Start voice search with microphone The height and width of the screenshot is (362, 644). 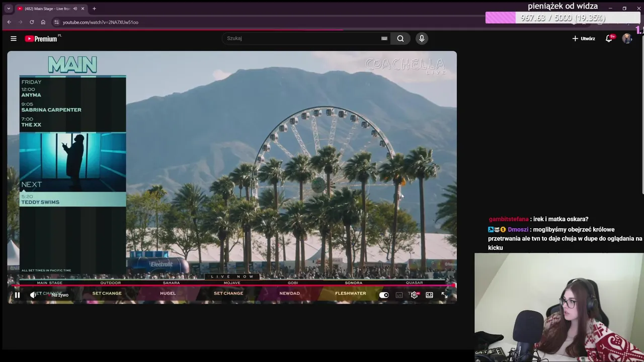coord(422,38)
